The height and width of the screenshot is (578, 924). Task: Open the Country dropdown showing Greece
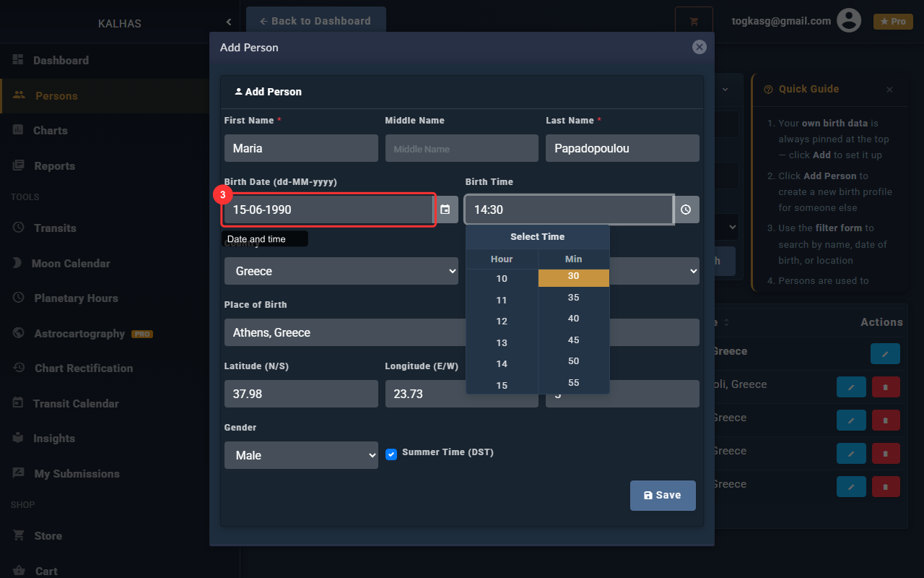tap(341, 271)
